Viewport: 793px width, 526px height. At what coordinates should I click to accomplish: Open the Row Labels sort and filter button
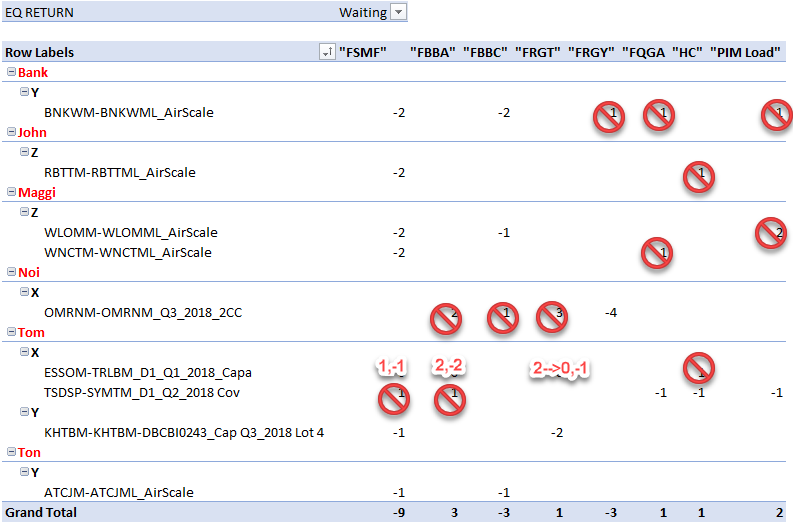(x=326, y=52)
